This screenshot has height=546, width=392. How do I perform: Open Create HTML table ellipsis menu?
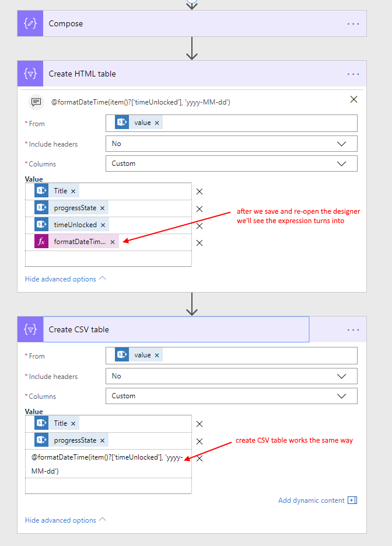pos(353,74)
